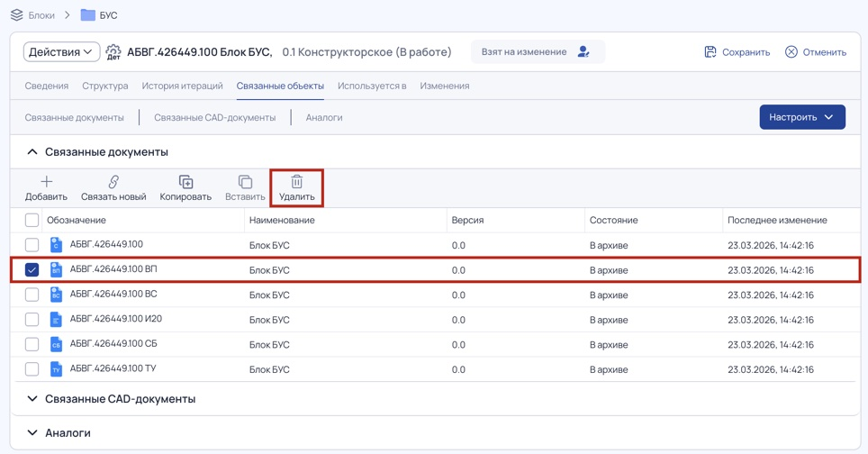868x454 pixels.
Task: Collapse the Связанные документы section chevron
Action: click(32, 151)
